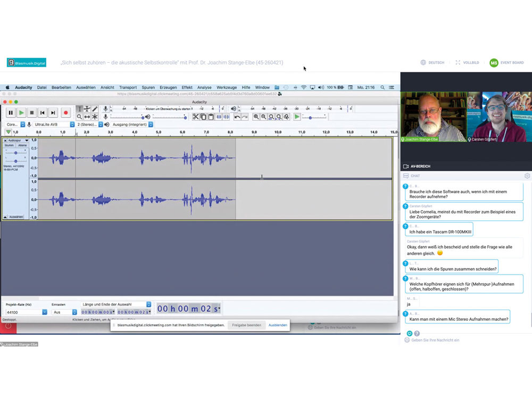This screenshot has width=532, height=399.
Task: Click the macOS Spotlight search icon
Action: click(383, 88)
